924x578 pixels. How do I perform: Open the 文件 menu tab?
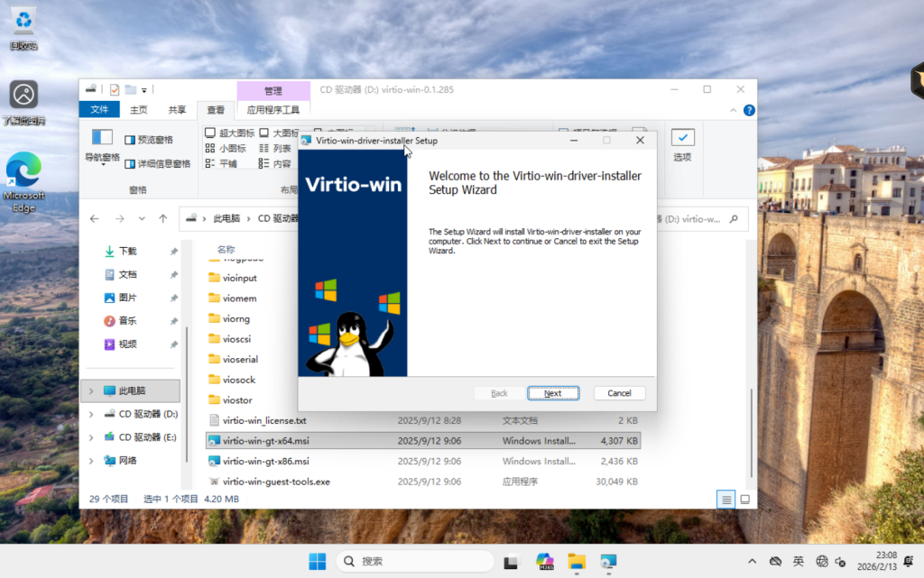(99, 110)
